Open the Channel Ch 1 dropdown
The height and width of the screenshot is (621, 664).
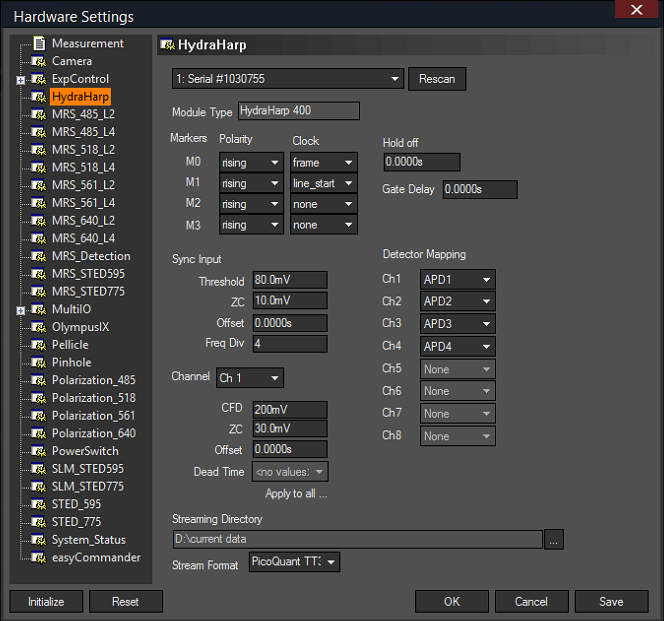[250, 377]
